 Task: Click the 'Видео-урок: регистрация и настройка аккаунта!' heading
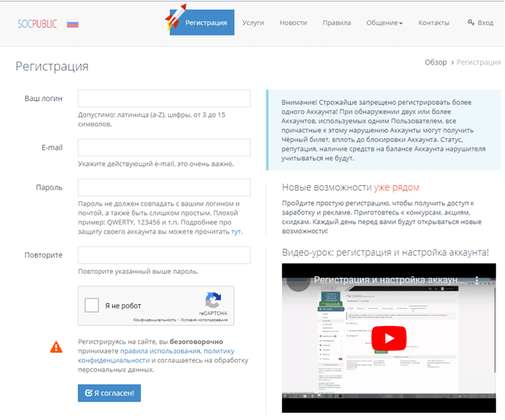coord(385,252)
